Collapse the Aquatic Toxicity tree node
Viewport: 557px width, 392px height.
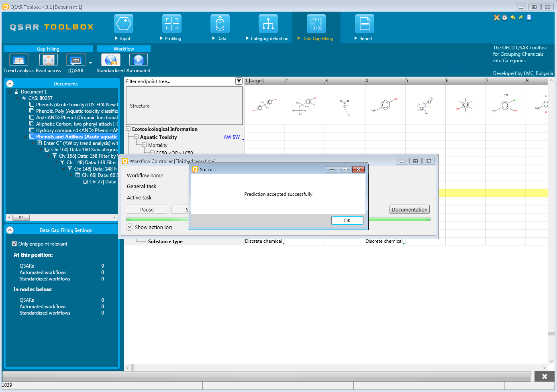click(136, 137)
